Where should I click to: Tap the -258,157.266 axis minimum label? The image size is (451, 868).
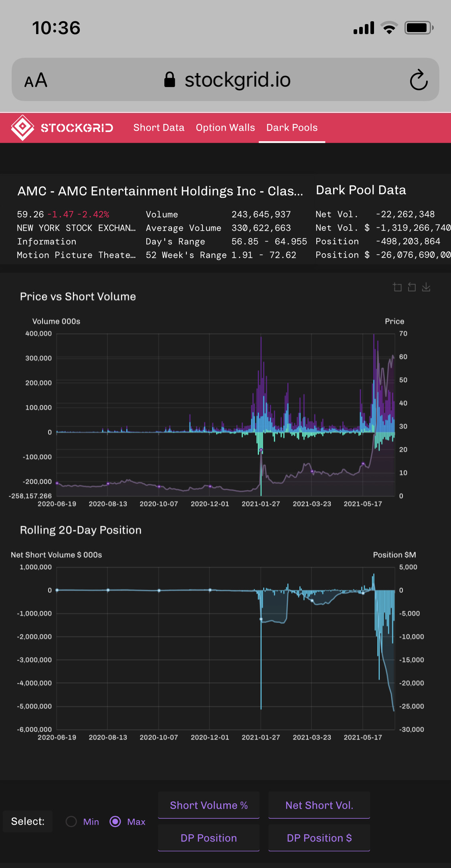point(30,496)
